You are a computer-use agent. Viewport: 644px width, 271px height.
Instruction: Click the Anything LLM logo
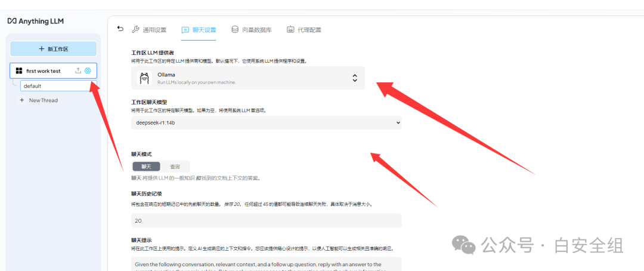pyautogui.click(x=35, y=21)
